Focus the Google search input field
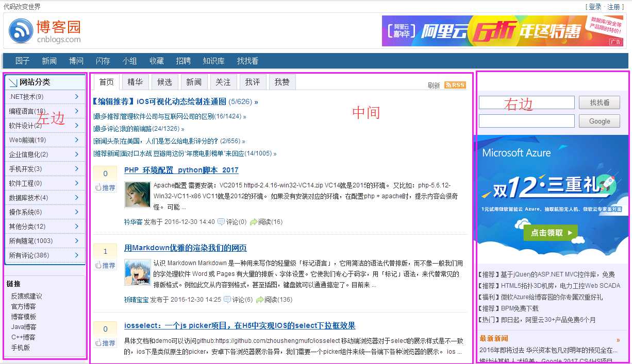The image size is (632, 364). coord(526,121)
